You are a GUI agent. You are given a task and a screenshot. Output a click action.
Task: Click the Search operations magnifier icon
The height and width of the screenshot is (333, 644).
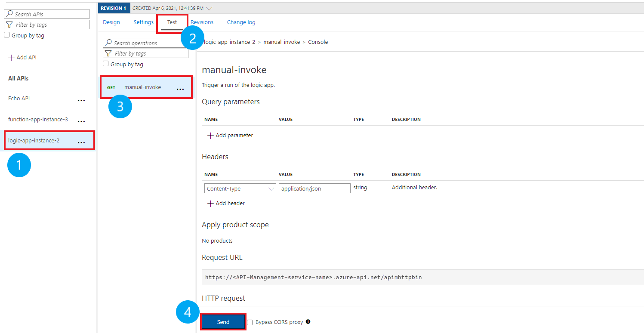pyautogui.click(x=109, y=43)
